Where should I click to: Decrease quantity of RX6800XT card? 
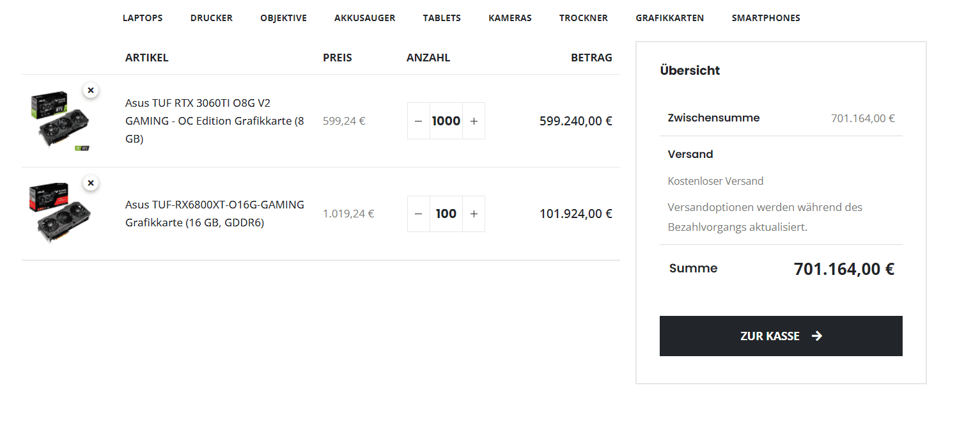(x=419, y=214)
